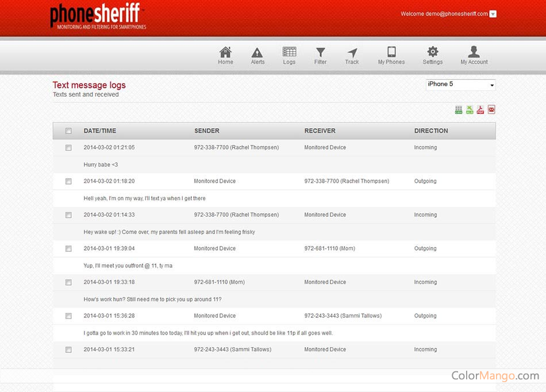Click the 'Text message logs' page heading

click(89, 85)
